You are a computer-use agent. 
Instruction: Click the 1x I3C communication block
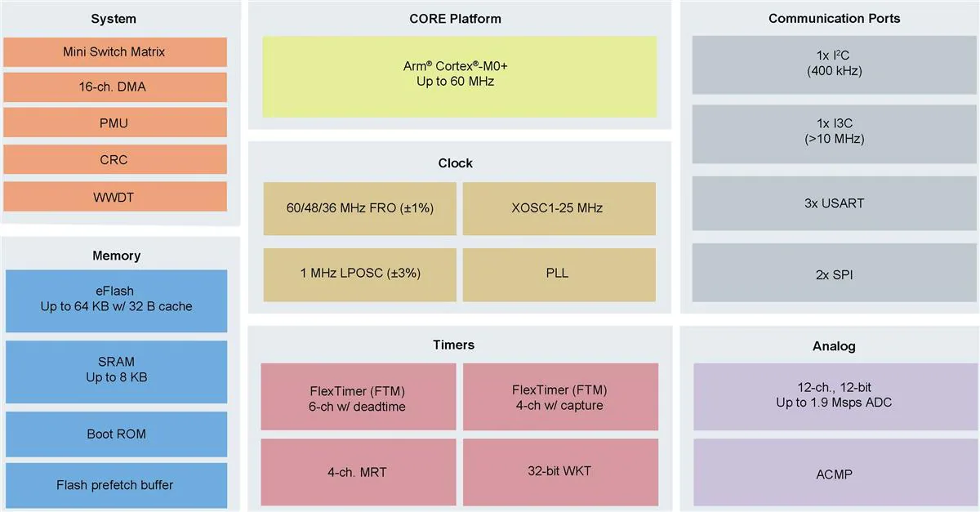834,133
